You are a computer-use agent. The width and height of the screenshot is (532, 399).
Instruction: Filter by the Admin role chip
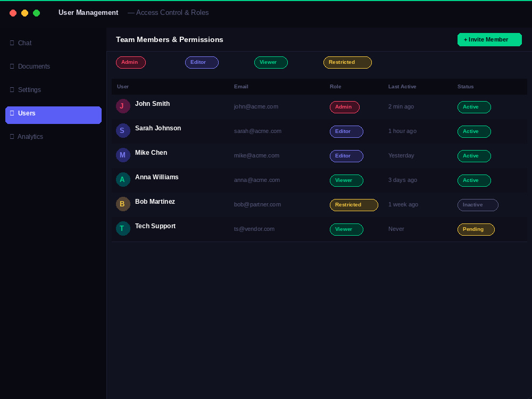(131, 62)
